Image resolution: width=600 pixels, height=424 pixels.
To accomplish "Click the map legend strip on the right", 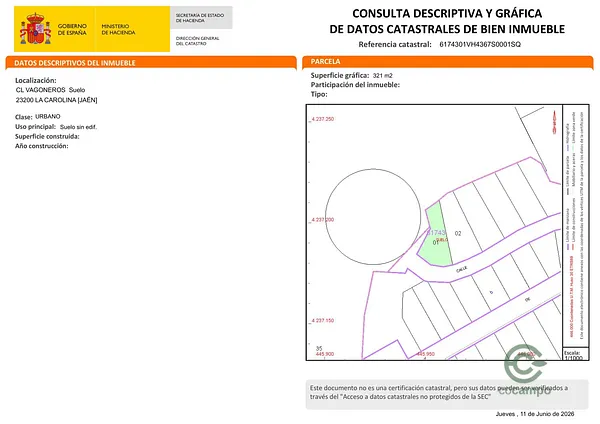I will [x=575, y=226].
